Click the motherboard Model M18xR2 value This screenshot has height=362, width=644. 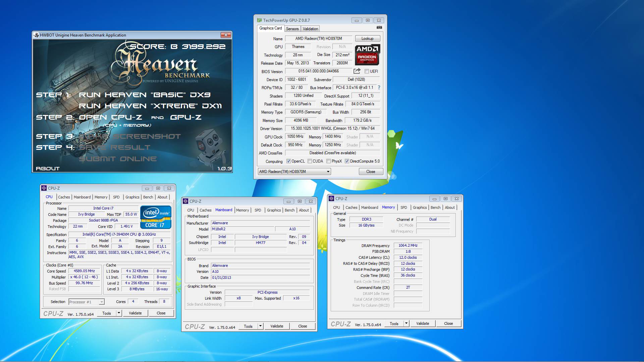click(243, 229)
